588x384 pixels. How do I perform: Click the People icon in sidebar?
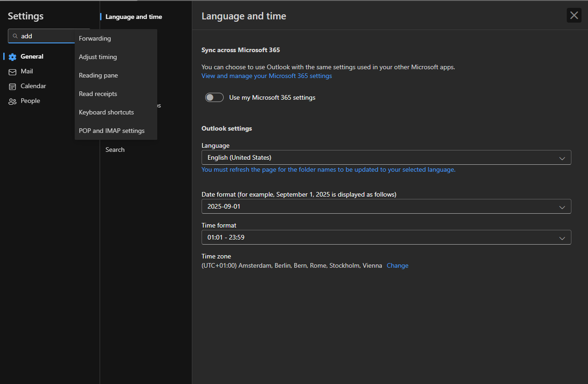coord(12,101)
